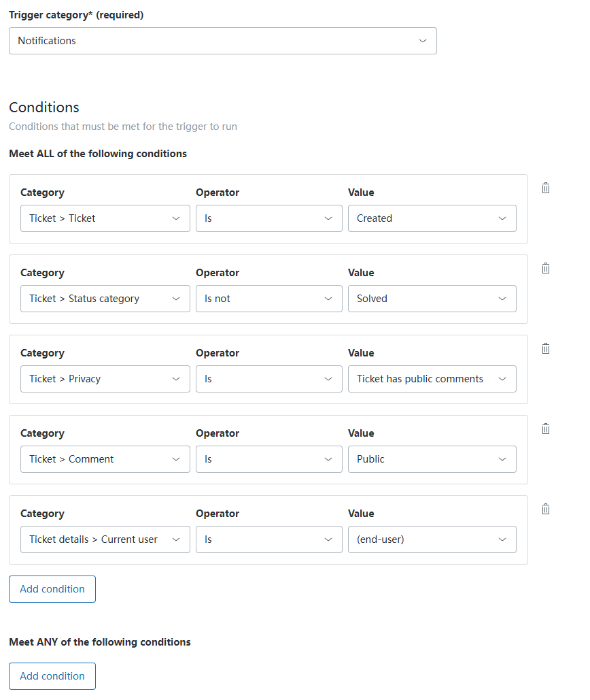Remove the Current user condition

pyautogui.click(x=546, y=510)
